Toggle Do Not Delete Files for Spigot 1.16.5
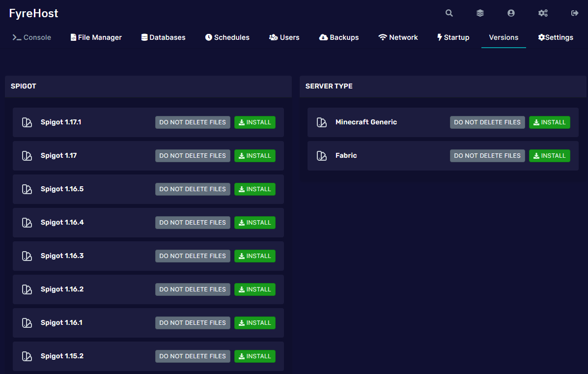The width and height of the screenshot is (588, 374). [193, 189]
